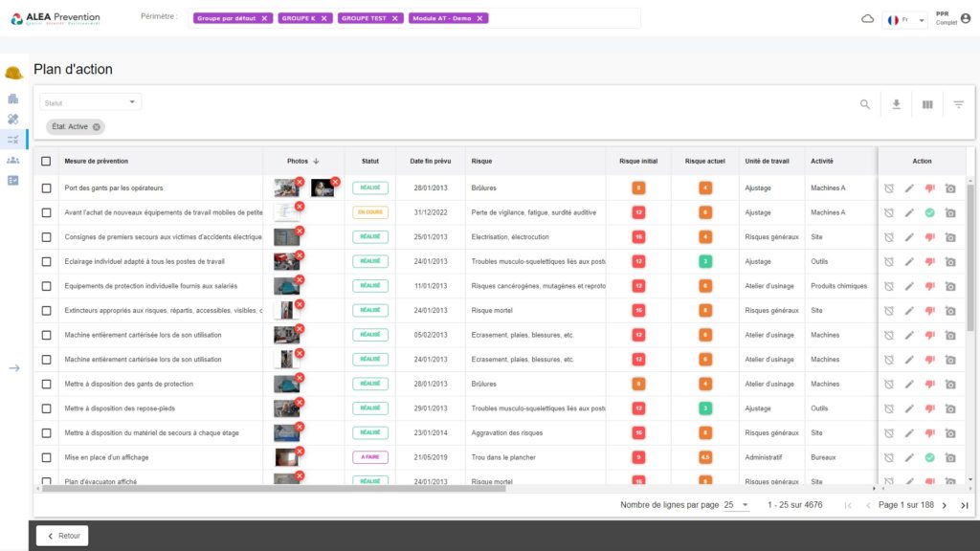
Task: Edit the 'Consignes de premiers secours' row
Action: [909, 237]
